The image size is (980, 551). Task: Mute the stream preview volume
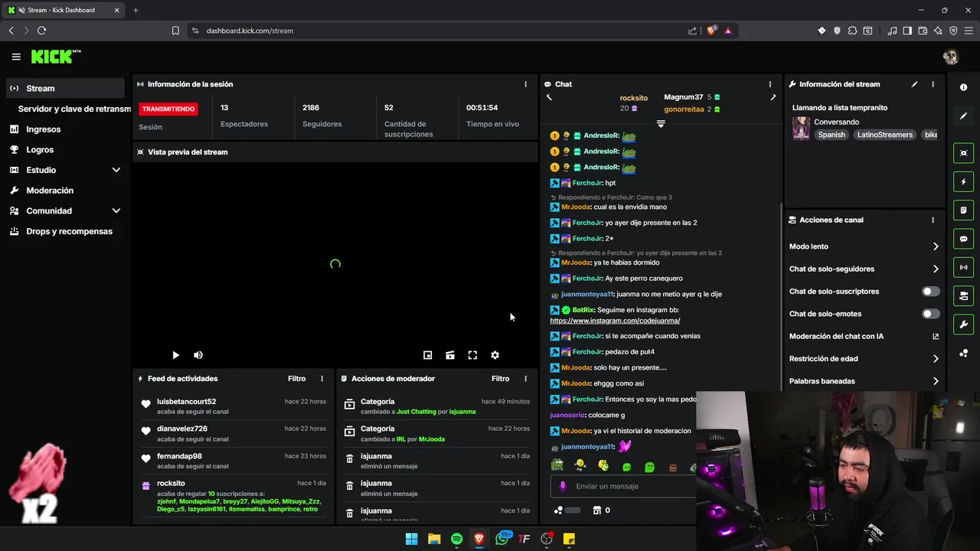coord(198,355)
